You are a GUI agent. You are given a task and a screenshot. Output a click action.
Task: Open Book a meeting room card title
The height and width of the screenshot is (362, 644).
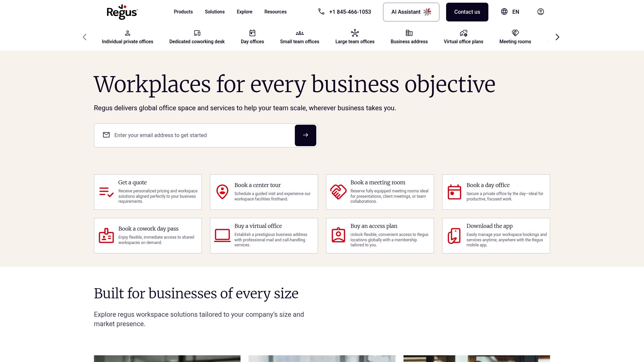[378, 182]
